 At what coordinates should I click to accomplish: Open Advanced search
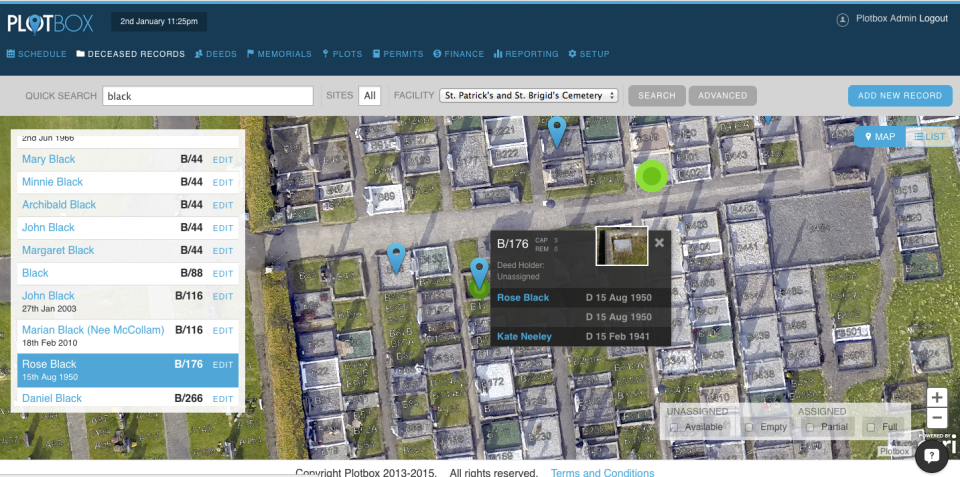point(722,96)
